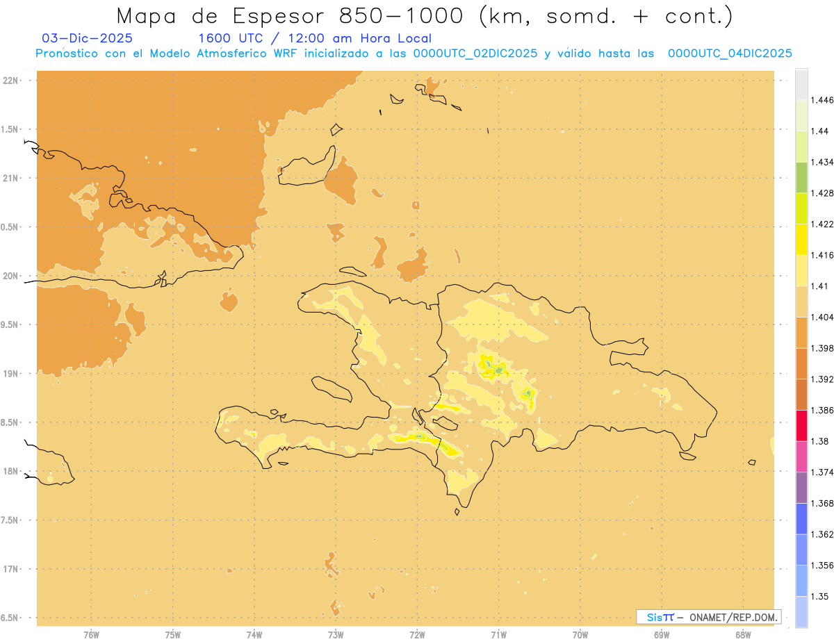This screenshot has width=834, height=644.
Task: Click the longitude axis label '68W'
Action: click(x=743, y=634)
